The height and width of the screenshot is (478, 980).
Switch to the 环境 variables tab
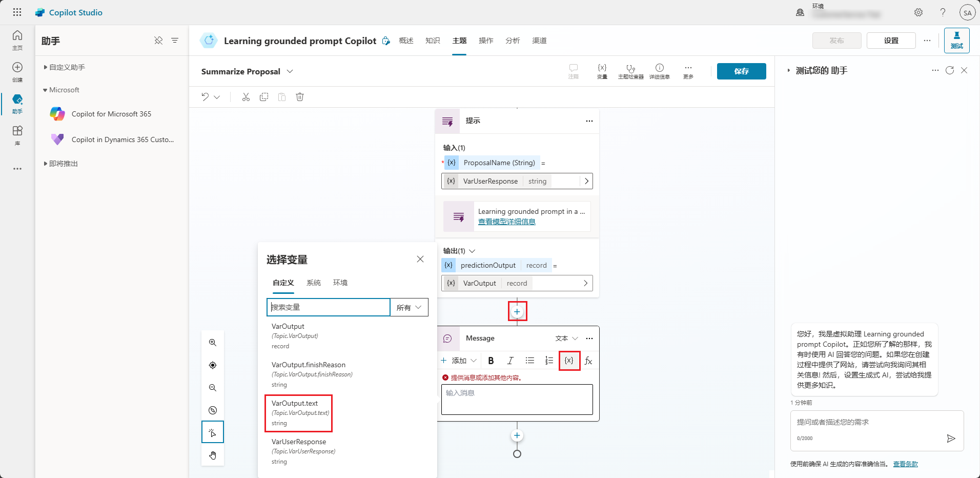pos(340,283)
